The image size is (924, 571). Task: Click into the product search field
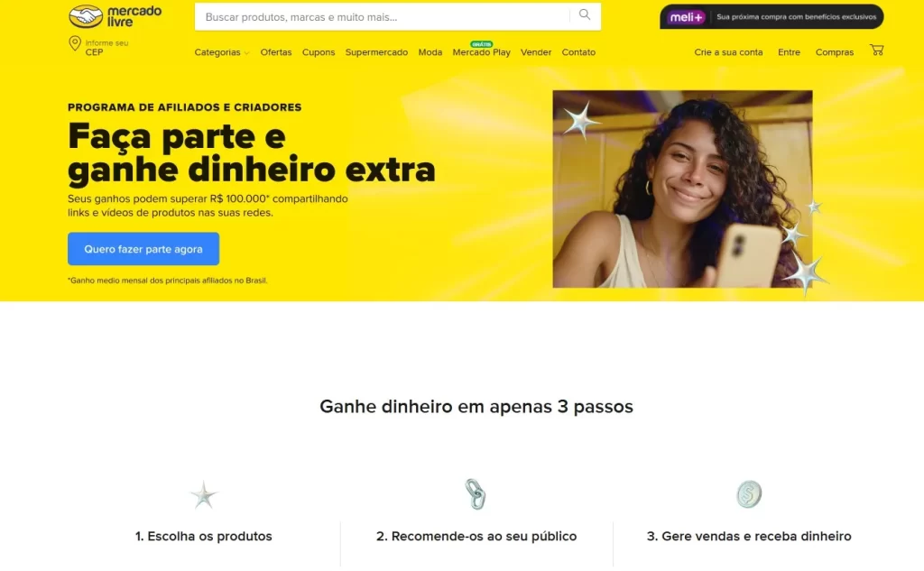tap(383, 16)
